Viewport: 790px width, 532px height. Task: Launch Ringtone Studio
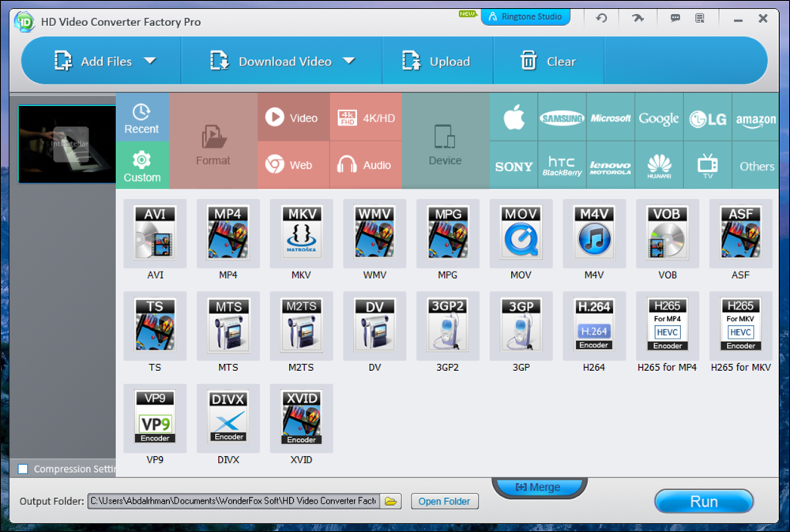[526, 17]
